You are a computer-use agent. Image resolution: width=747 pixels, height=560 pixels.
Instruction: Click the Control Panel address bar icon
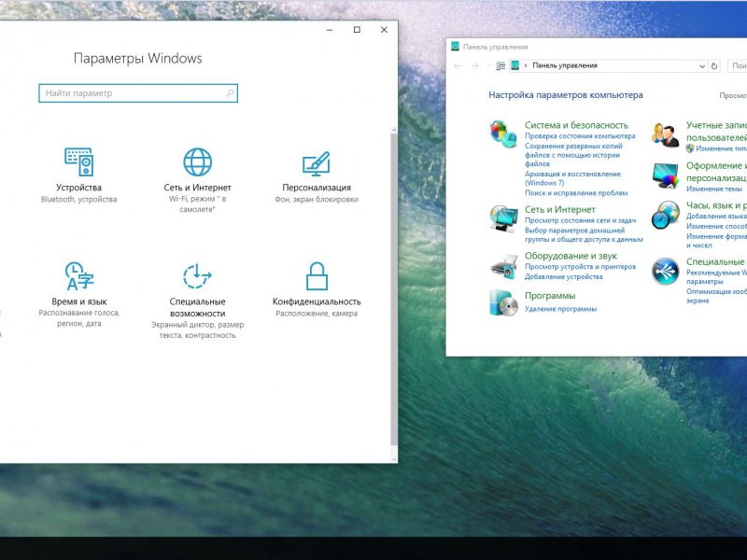pyautogui.click(x=515, y=65)
